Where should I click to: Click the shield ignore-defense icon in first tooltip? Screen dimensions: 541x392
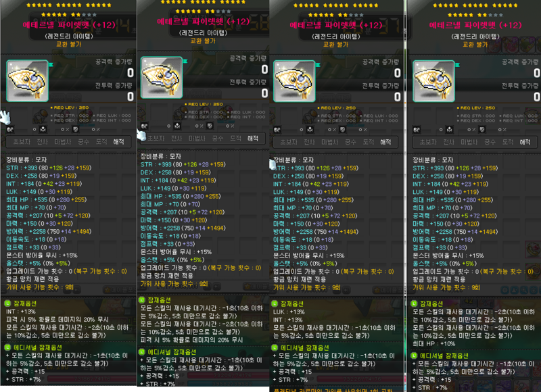tap(76, 129)
